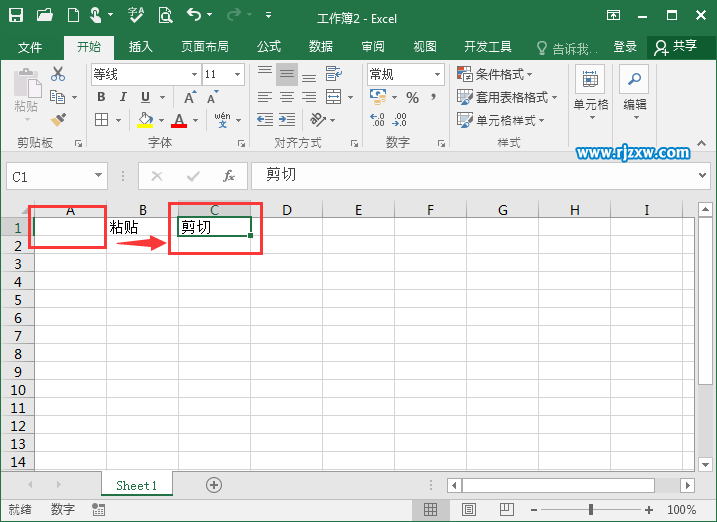Switch to Data (数据) tab
717x522 pixels.
click(x=321, y=47)
